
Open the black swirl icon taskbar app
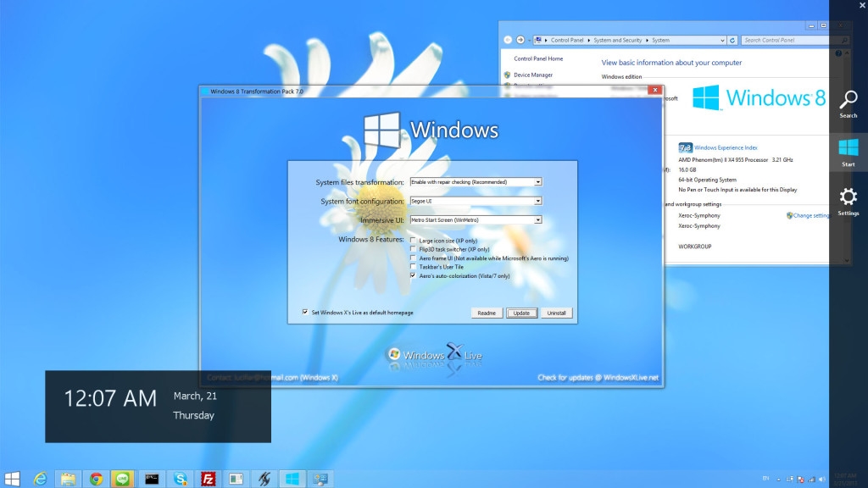pos(264,479)
